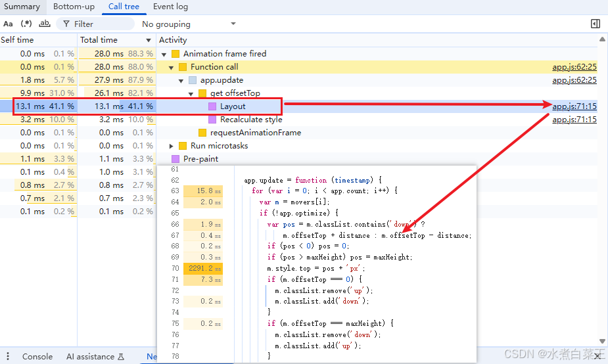This screenshot has height=364, width=608.
Task: Click the purple Recalculate style icon
Action: 212,120
